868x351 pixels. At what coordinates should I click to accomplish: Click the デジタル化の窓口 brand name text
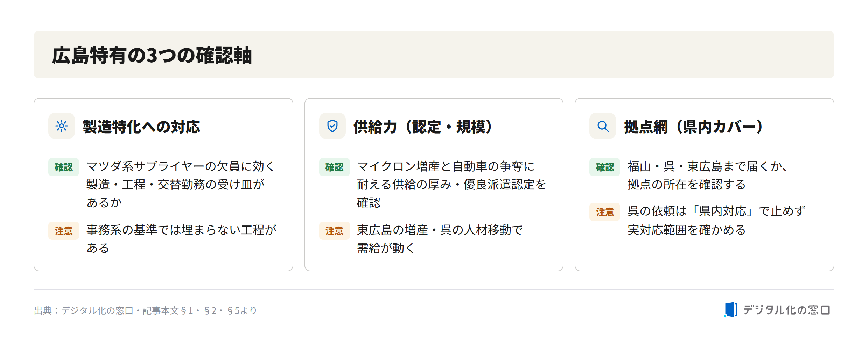coord(786,310)
